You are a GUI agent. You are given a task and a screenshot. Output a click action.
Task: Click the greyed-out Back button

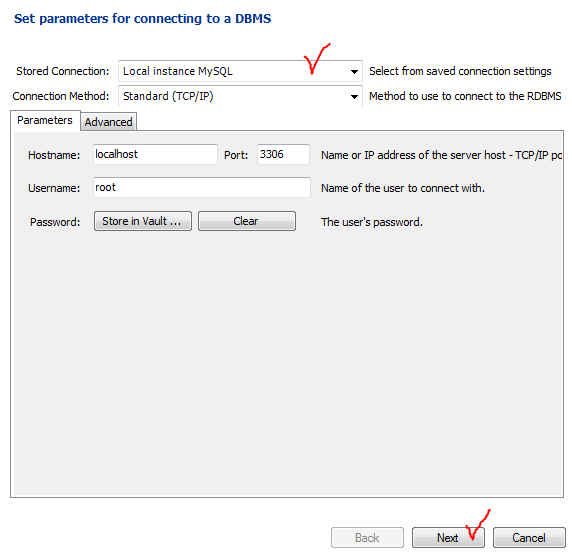pos(367,537)
